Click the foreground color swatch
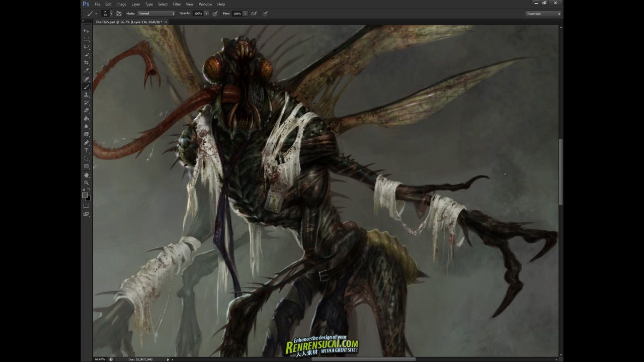 [x=85, y=195]
